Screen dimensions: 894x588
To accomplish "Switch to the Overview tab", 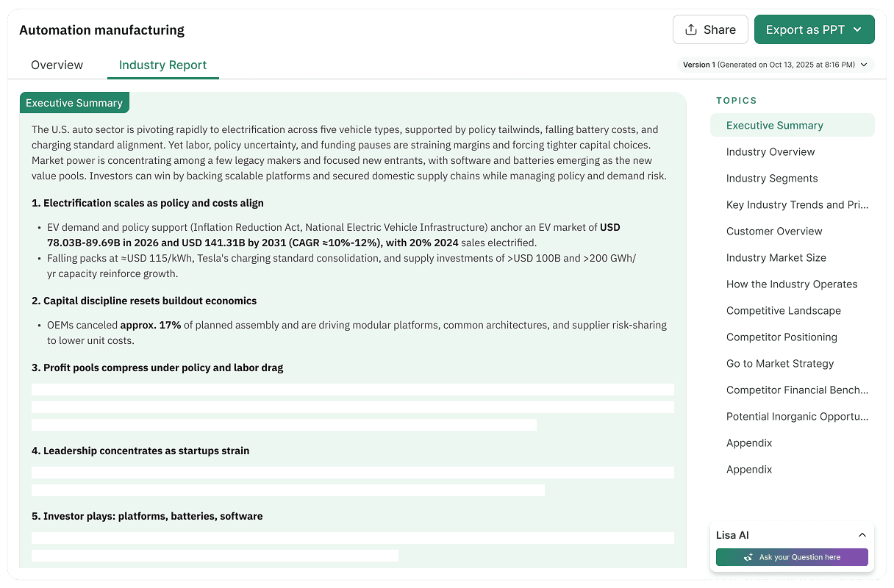I will coord(57,65).
